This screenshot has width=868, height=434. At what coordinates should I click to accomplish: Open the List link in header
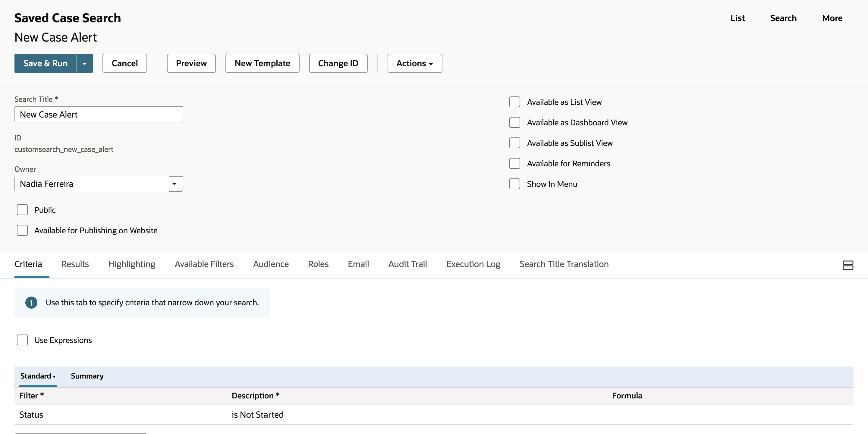737,18
